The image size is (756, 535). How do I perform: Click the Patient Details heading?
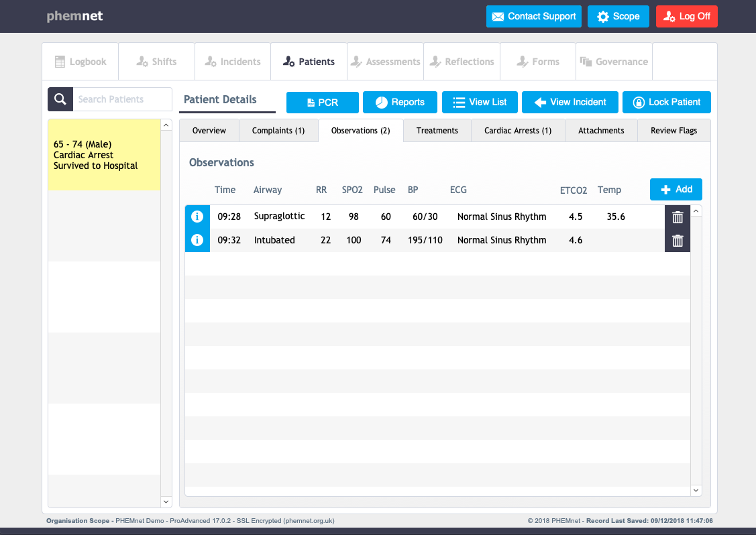[220, 99]
